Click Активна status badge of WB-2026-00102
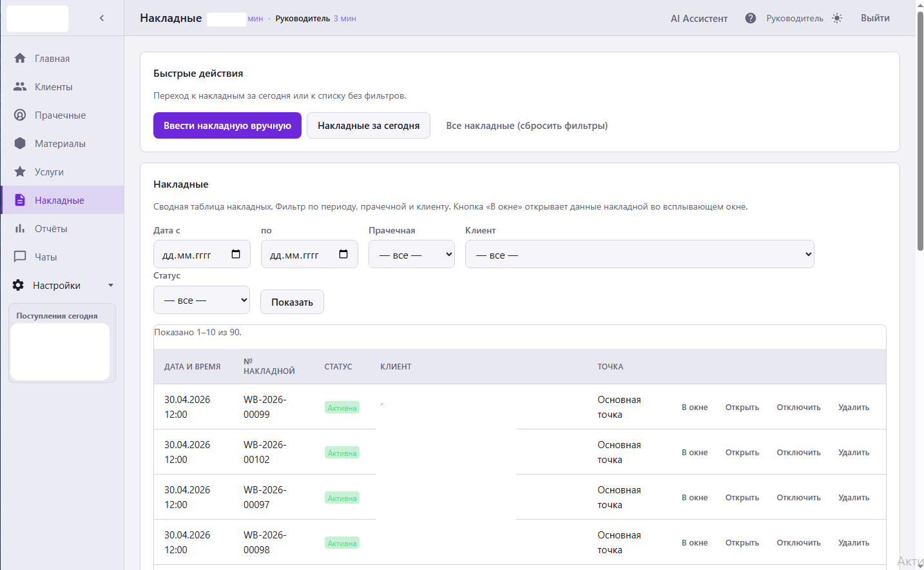The image size is (924, 570). tap(342, 453)
